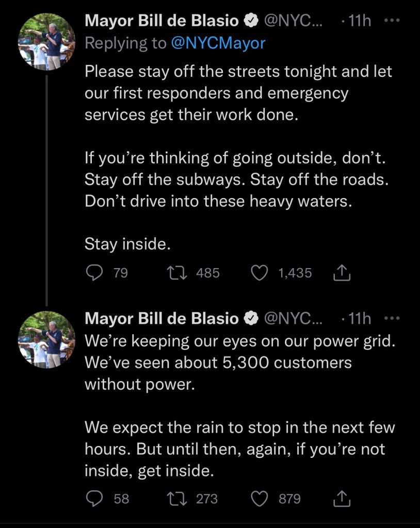Reply to the 'Stay inside' tweet
This screenshot has height=528, width=420.
point(94,273)
